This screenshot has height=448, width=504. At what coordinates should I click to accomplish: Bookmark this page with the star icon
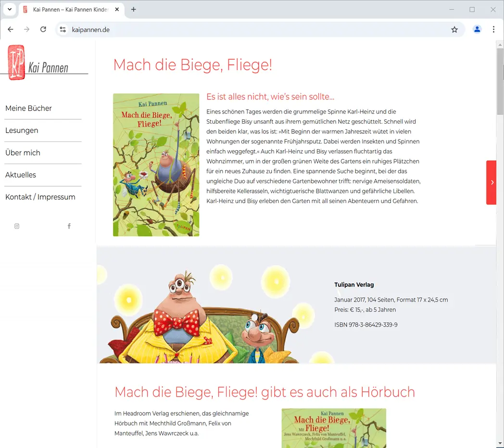click(454, 29)
